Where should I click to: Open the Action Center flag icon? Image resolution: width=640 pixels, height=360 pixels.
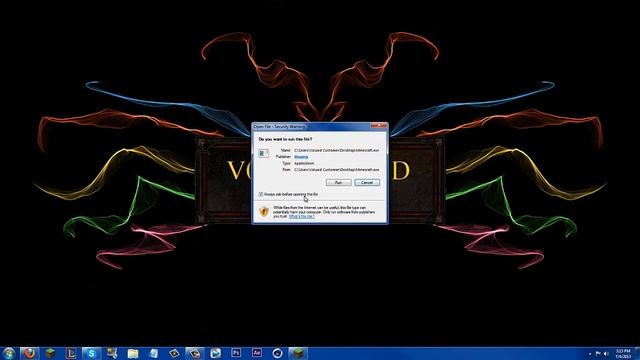pos(598,353)
